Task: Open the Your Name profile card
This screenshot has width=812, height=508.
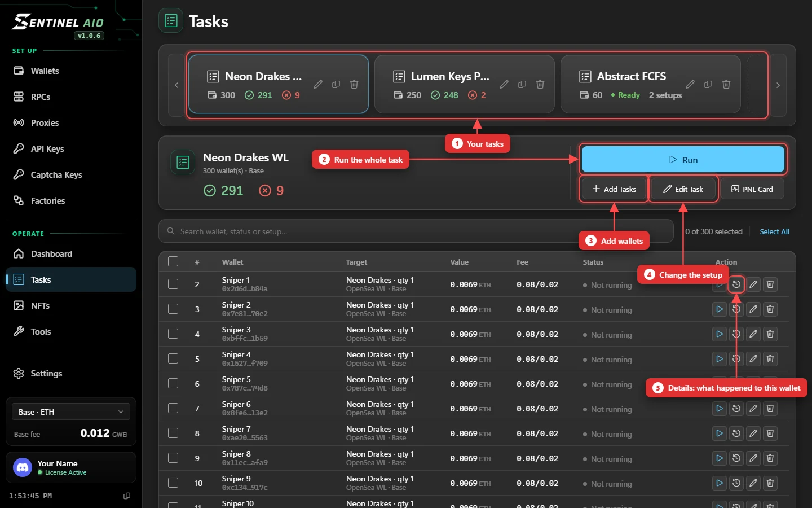Action: pos(71,467)
